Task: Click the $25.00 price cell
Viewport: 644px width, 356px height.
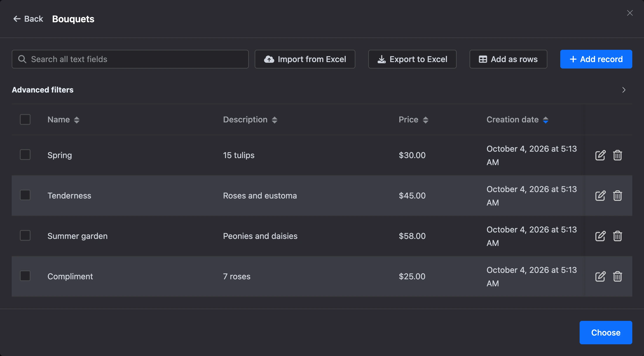Action: click(412, 276)
